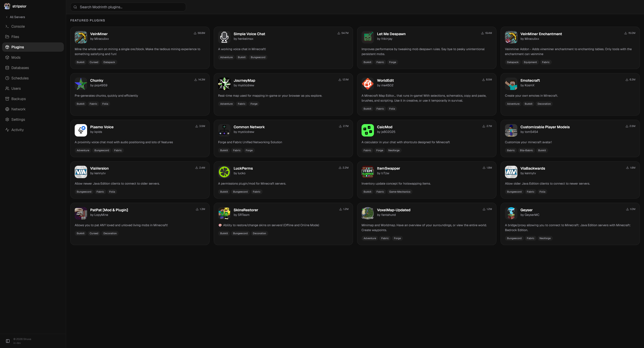This screenshot has width=644, height=348.
Task: Click the PatPat plugin icon
Action: (x=81, y=213)
